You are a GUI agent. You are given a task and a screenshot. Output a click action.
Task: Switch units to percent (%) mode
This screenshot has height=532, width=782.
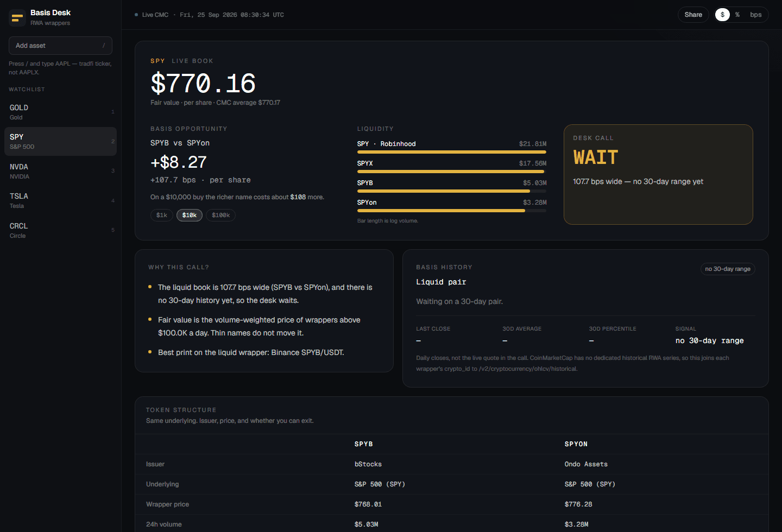coord(737,15)
